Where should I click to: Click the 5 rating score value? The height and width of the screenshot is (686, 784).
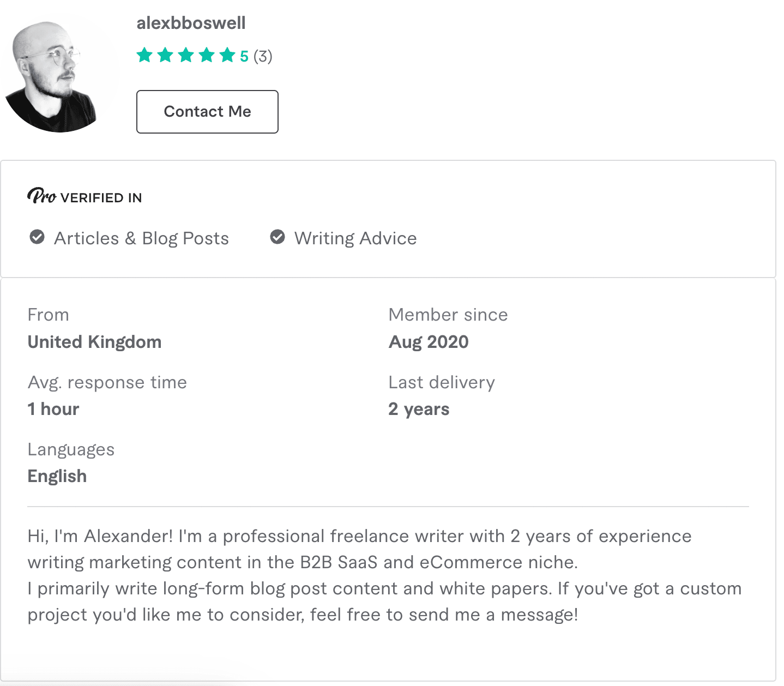click(244, 55)
